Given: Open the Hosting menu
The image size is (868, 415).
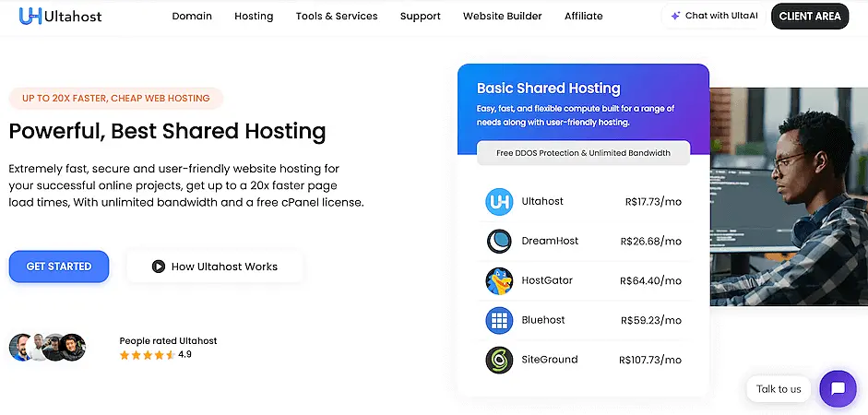Looking at the screenshot, I should pyautogui.click(x=254, y=17).
